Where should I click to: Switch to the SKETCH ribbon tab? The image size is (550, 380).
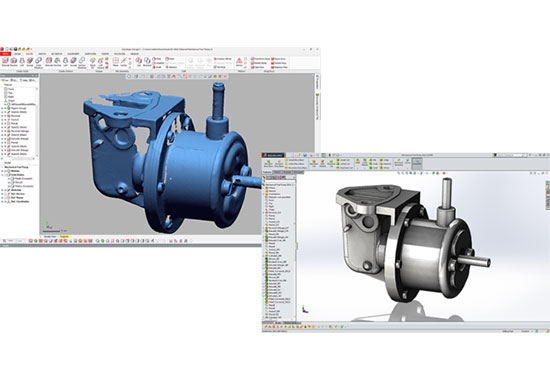42,54
